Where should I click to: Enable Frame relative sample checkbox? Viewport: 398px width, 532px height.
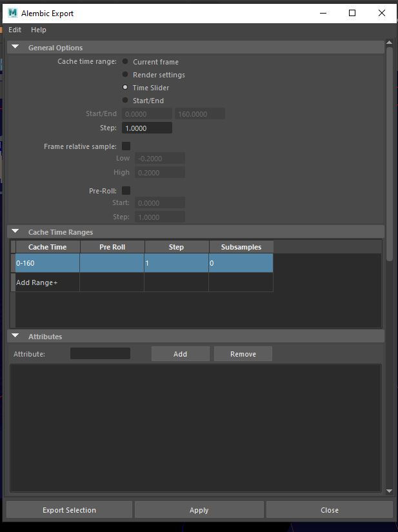point(126,146)
